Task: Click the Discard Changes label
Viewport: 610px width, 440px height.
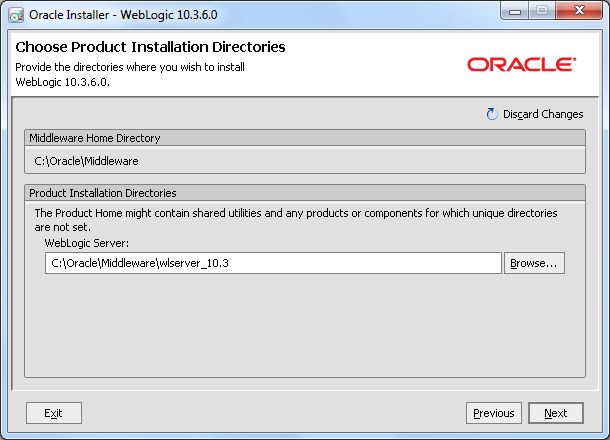Action: (x=543, y=114)
